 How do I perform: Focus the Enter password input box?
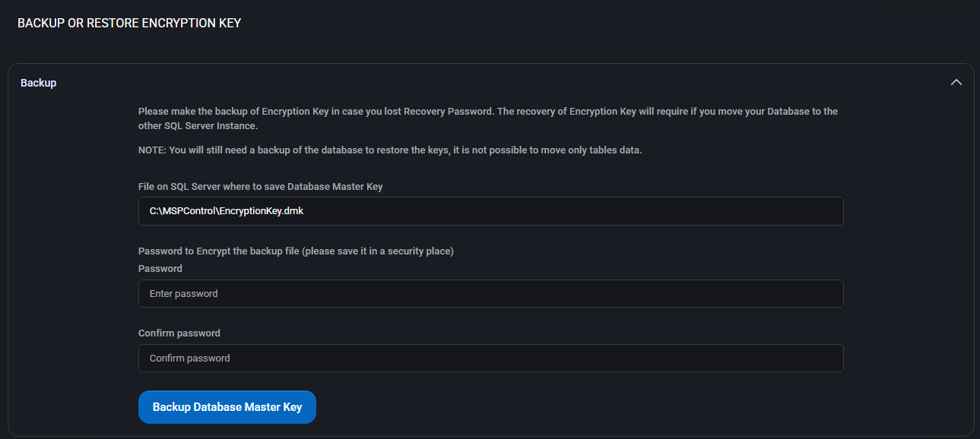[x=490, y=293]
